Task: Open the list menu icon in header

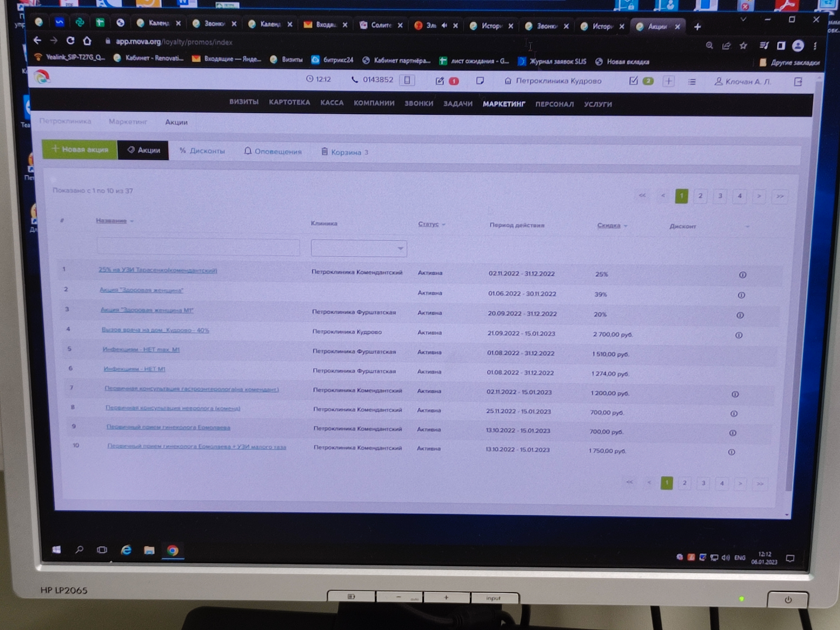Action: click(692, 82)
